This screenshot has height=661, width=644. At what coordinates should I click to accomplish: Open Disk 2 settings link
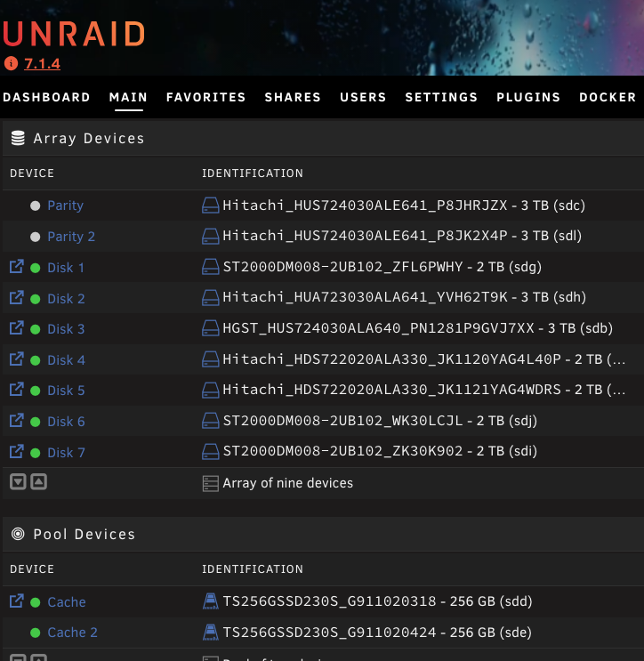click(66, 299)
